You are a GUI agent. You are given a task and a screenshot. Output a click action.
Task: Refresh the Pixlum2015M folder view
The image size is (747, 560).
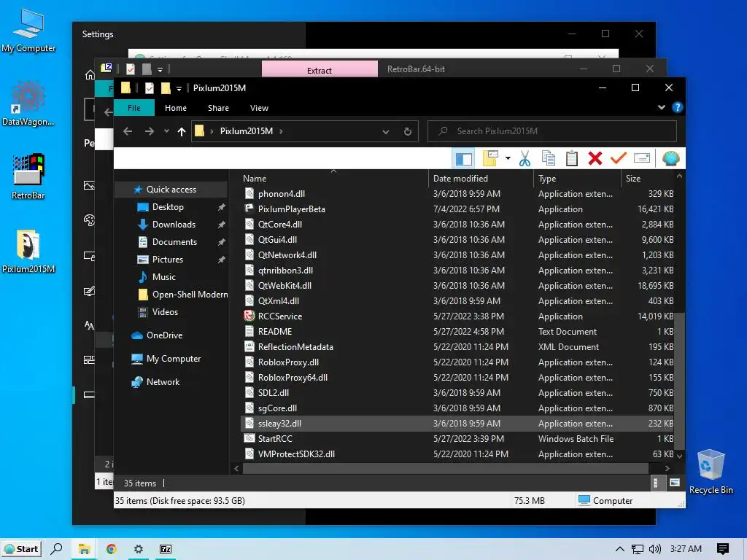407,132
